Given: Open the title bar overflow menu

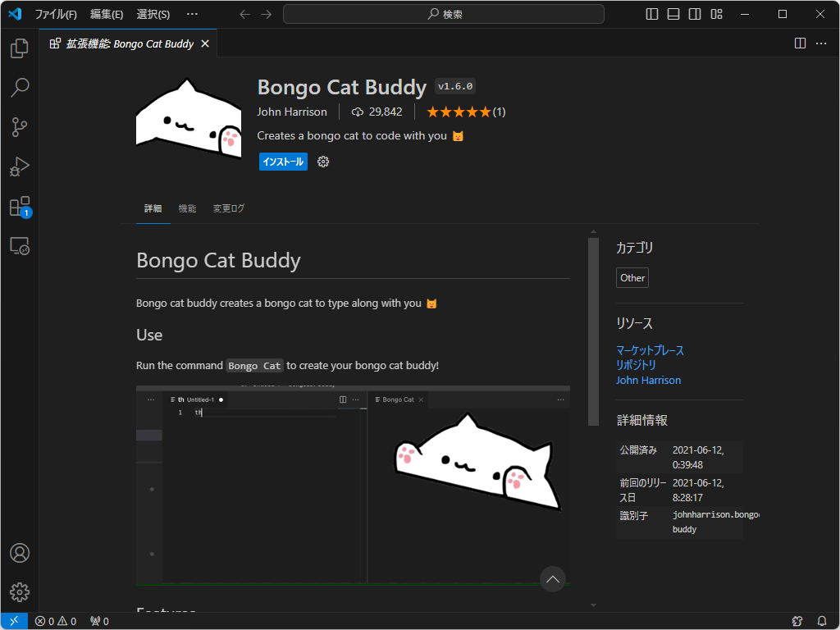Looking at the screenshot, I should tap(192, 13).
